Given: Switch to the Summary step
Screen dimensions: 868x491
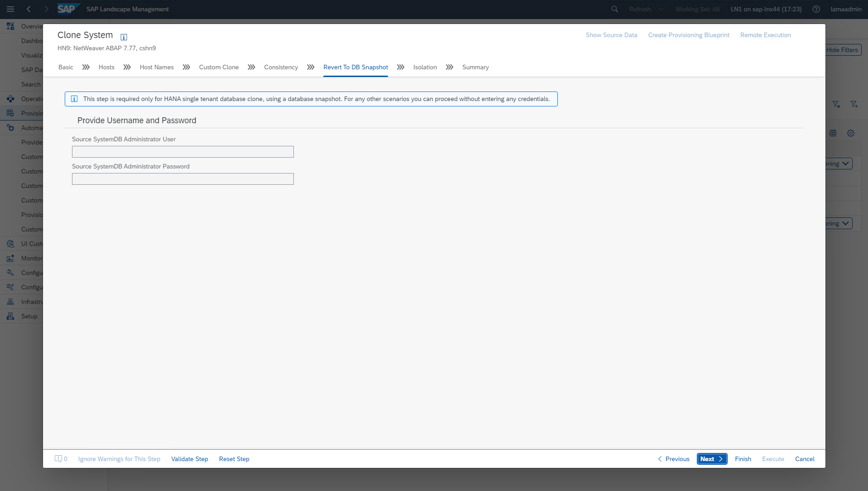Looking at the screenshot, I should coord(475,67).
